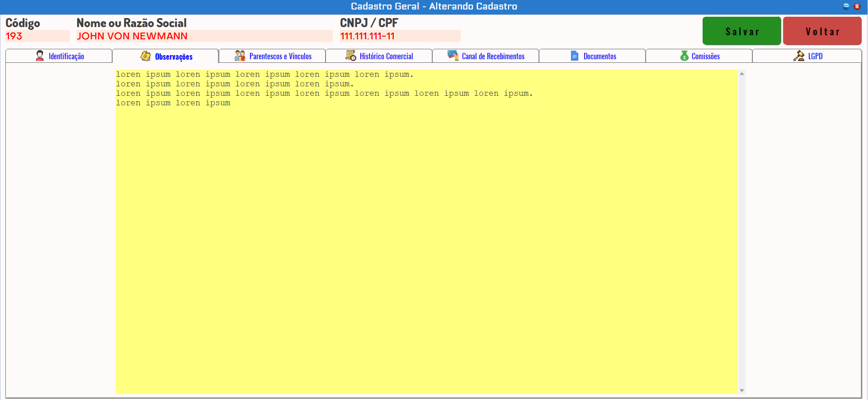Click the Código label
Viewport: 868px width, 400px height.
tap(23, 23)
